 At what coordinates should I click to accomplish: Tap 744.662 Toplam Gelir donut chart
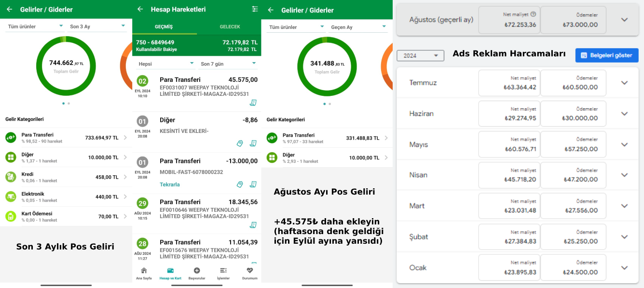pos(66,65)
